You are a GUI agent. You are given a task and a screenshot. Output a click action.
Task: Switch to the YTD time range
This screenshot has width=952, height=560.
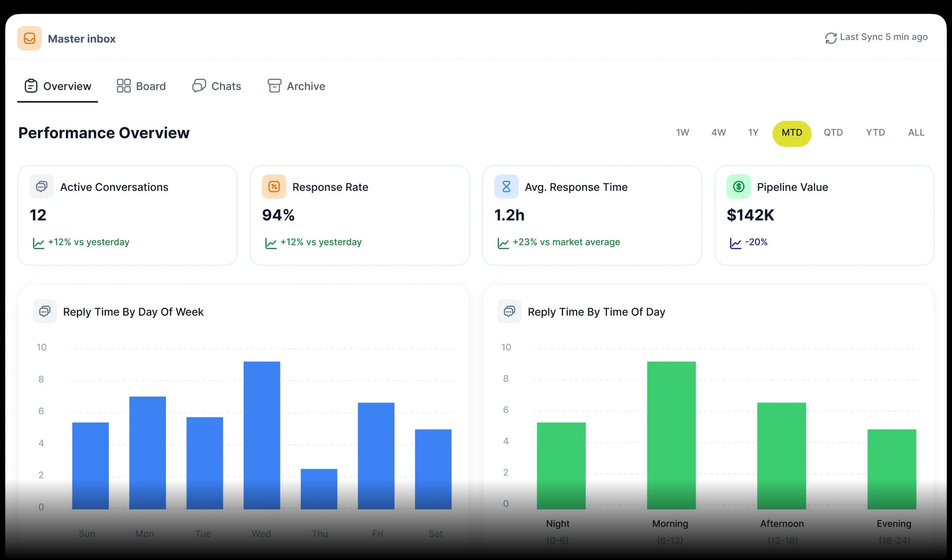[875, 133]
